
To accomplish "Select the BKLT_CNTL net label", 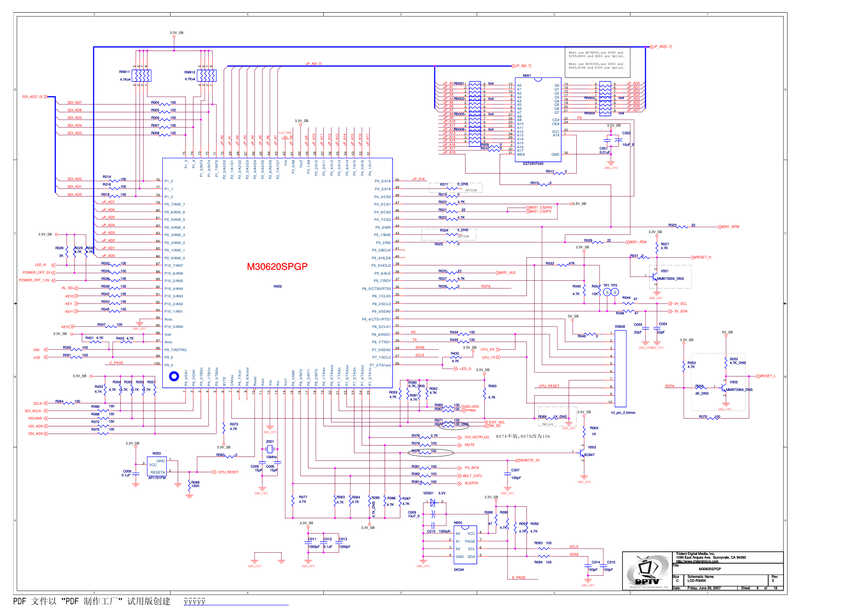I will pyautogui.click(x=472, y=476).
